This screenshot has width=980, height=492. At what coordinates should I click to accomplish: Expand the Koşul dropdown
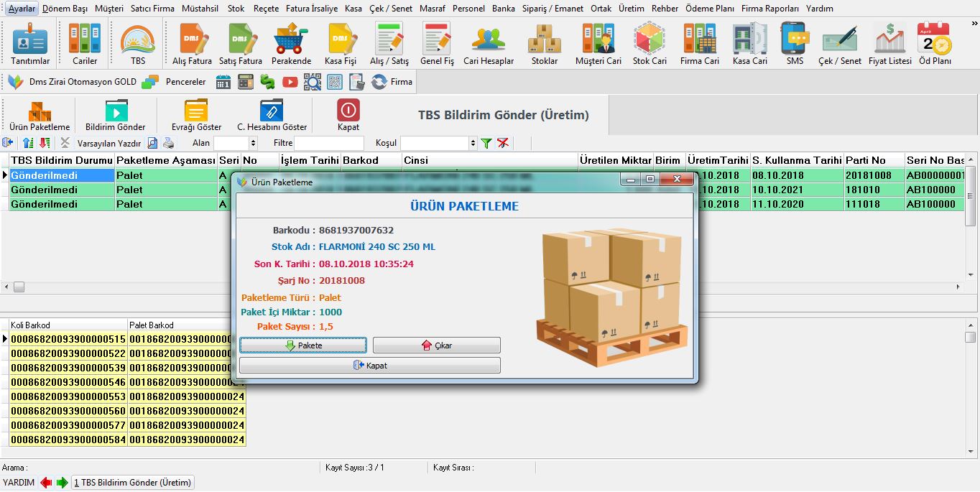click(x=472, y=144)
